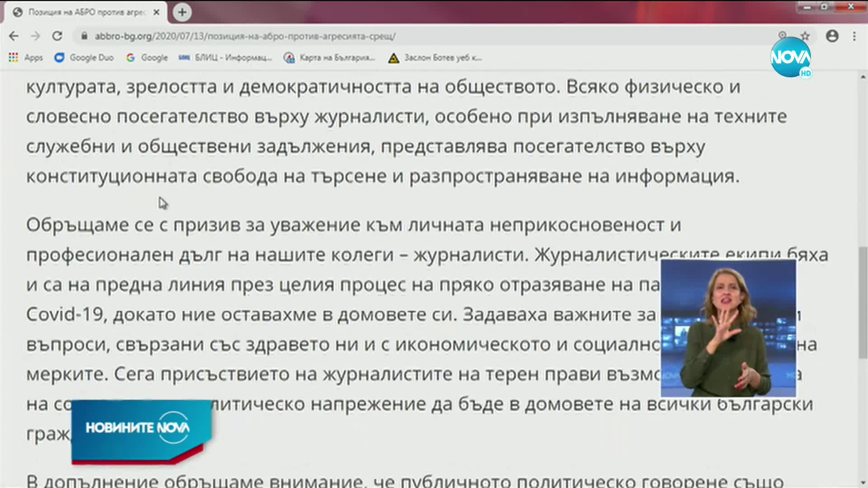868x488 pixels.
Task: Close the 'Позиция на АБРО' tab
Action: pos(156,12)
